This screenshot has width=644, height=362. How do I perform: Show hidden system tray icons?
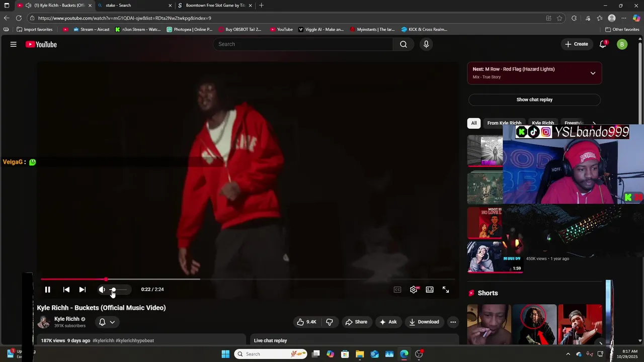568,354
